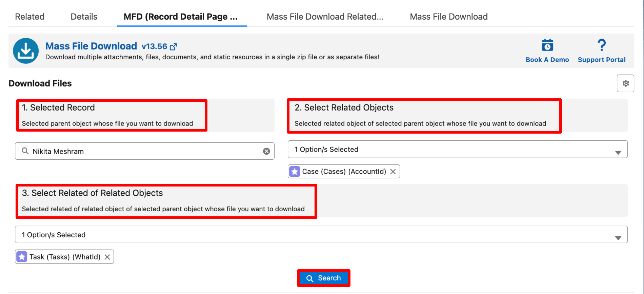
Task: Click the '1. Selected Record' heading
Action: point(58,107)
